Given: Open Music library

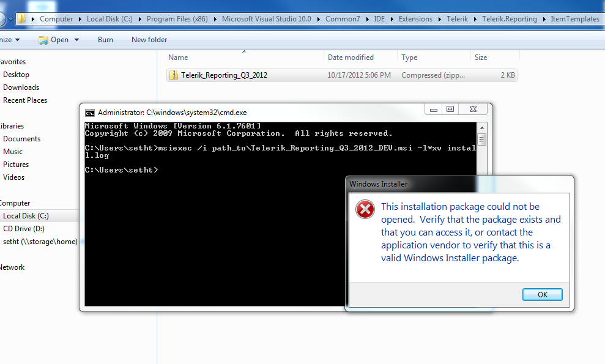Looking at the screenshot, I should click(x=13, y=151).
